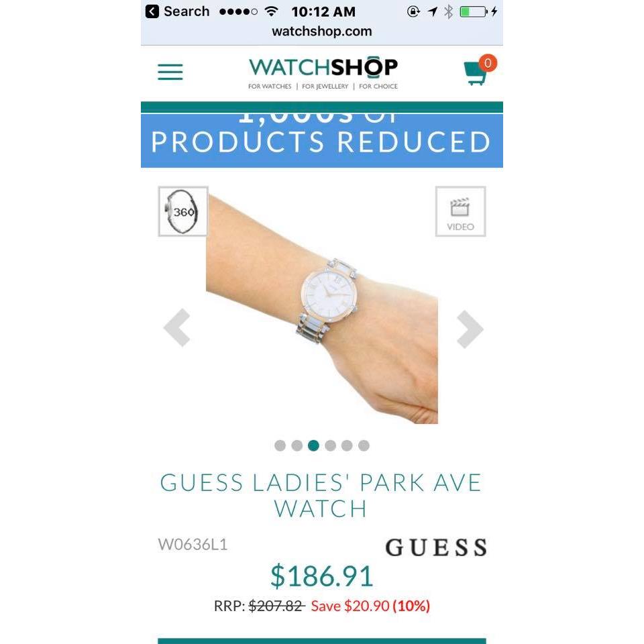Select the last carousel dot
The height and width of the screenshot is (644, 644).
(x=364, y=445)
